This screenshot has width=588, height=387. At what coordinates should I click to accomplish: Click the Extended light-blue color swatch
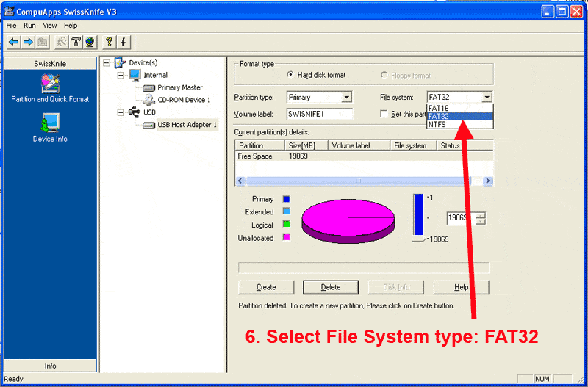(287, 211)
